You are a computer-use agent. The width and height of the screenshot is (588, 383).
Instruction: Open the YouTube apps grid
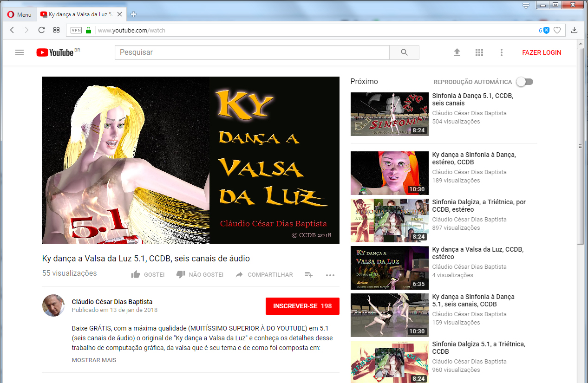pyautogui.click(x=479, y=52)
